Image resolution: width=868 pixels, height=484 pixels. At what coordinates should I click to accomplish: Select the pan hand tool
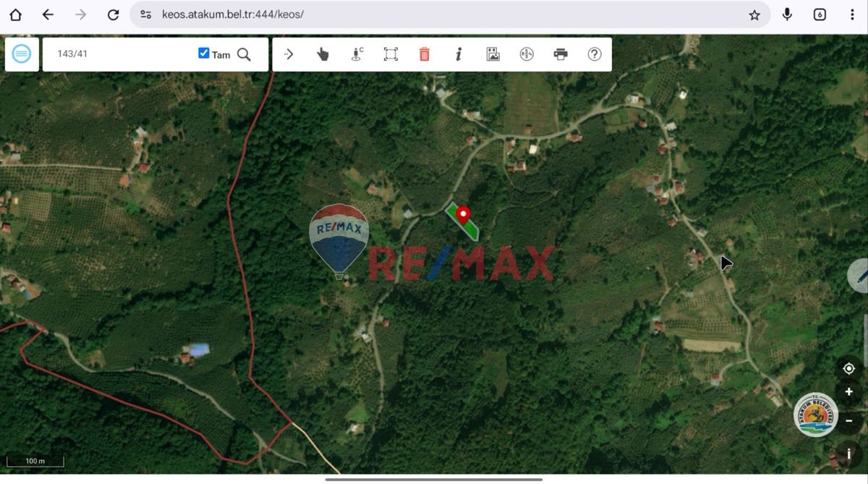323,54
